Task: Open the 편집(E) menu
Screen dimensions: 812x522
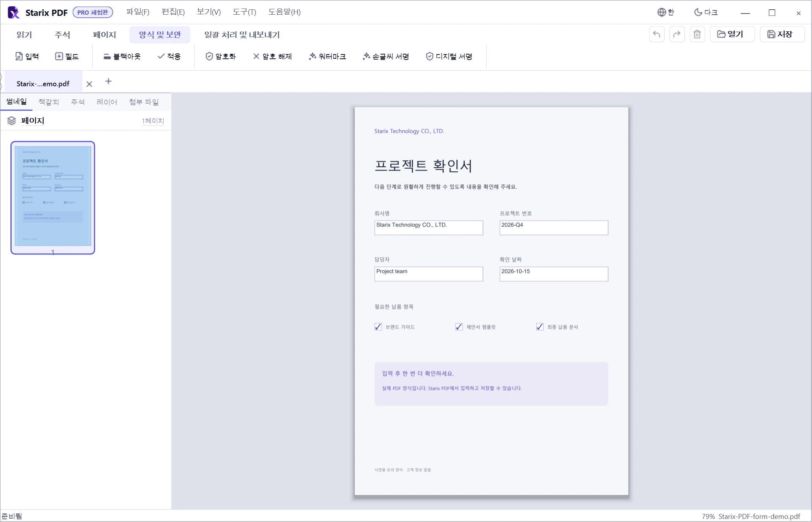Action: tap(173, 12)
